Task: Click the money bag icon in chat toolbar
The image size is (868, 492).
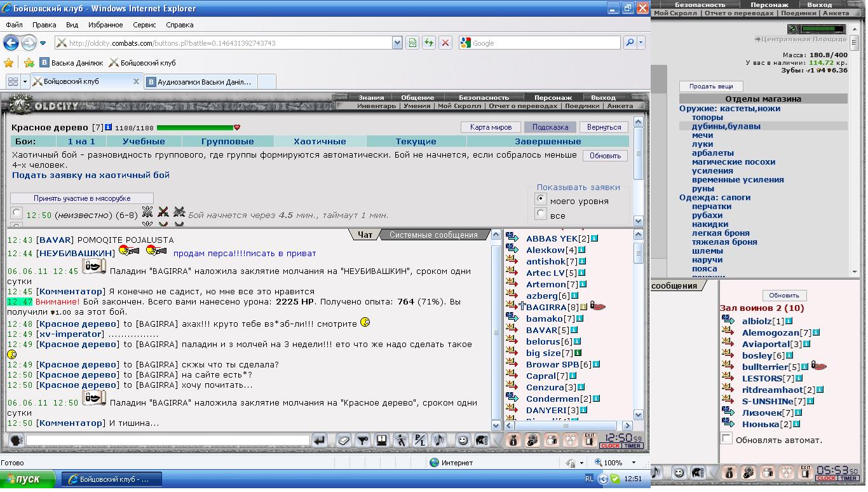Action: (x=513, y=440)
